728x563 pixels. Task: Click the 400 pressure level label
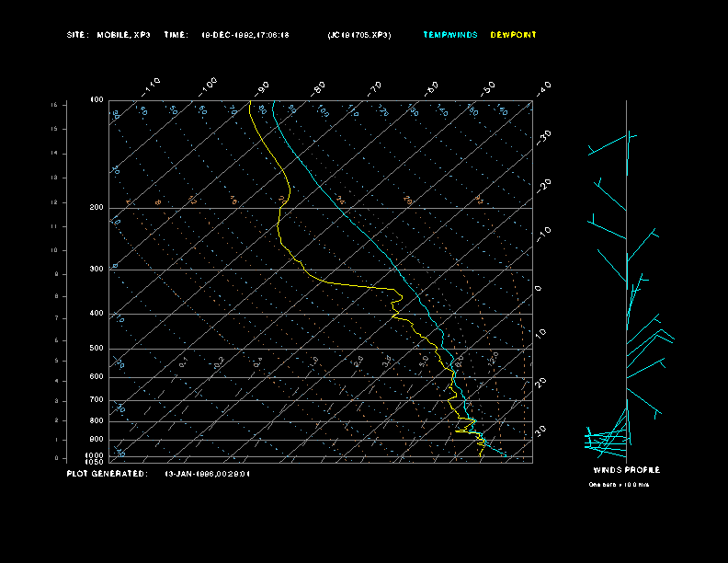[97, 313]
